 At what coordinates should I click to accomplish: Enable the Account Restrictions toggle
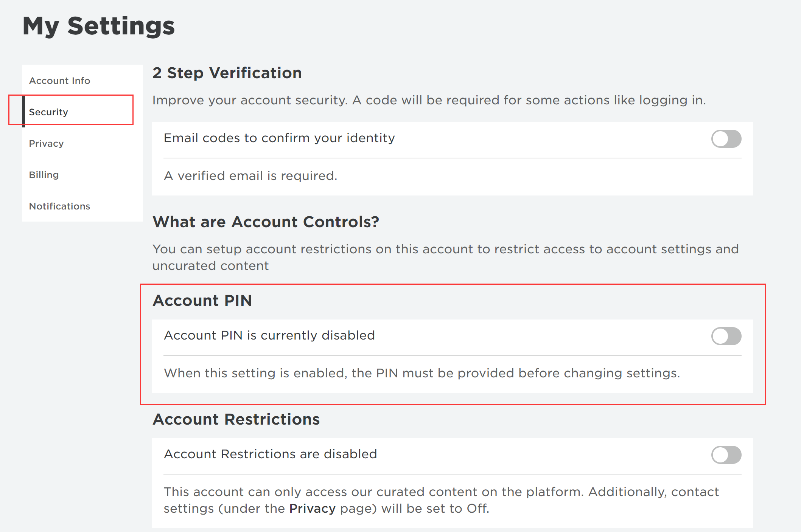click(726, 455)
